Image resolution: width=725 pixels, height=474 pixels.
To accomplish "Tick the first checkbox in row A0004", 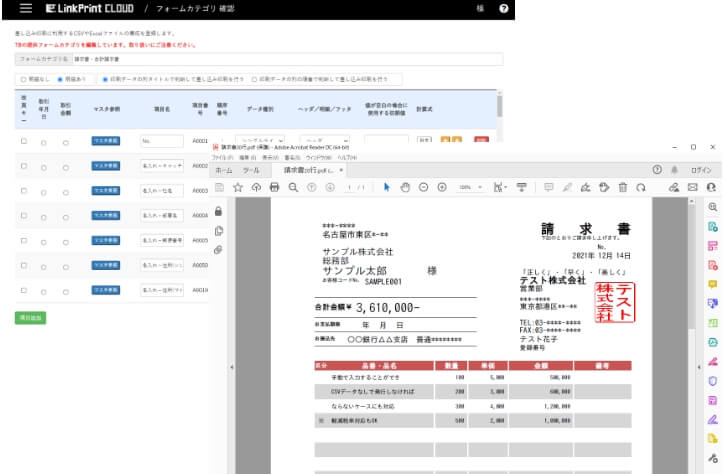I will click(x=24, y=215).
